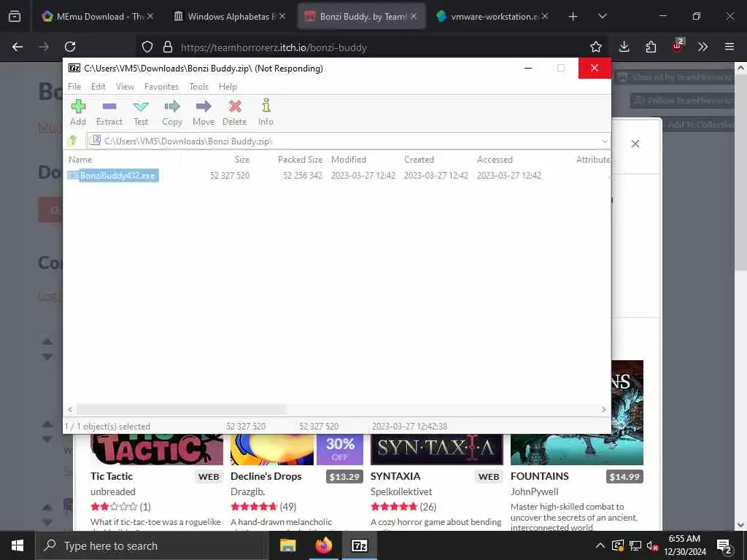Go up one folder level in 7-Zip
The width and height of the screenshot is (747, 560).
72,141
